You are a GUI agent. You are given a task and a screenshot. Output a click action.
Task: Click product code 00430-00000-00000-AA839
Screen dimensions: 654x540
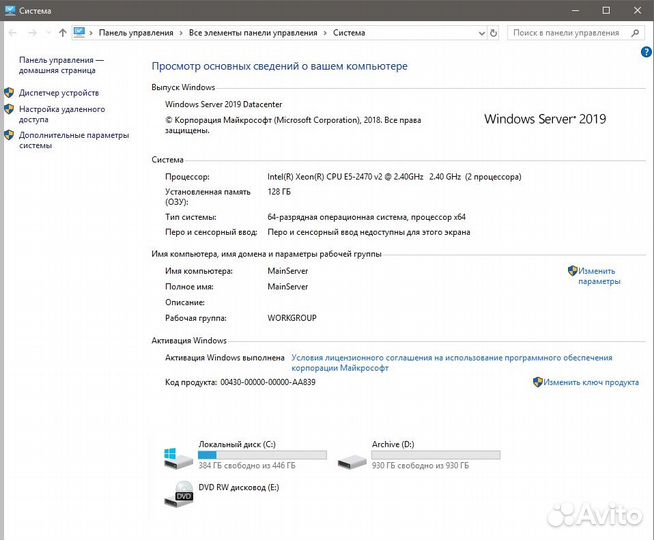[x=268, y=382]
